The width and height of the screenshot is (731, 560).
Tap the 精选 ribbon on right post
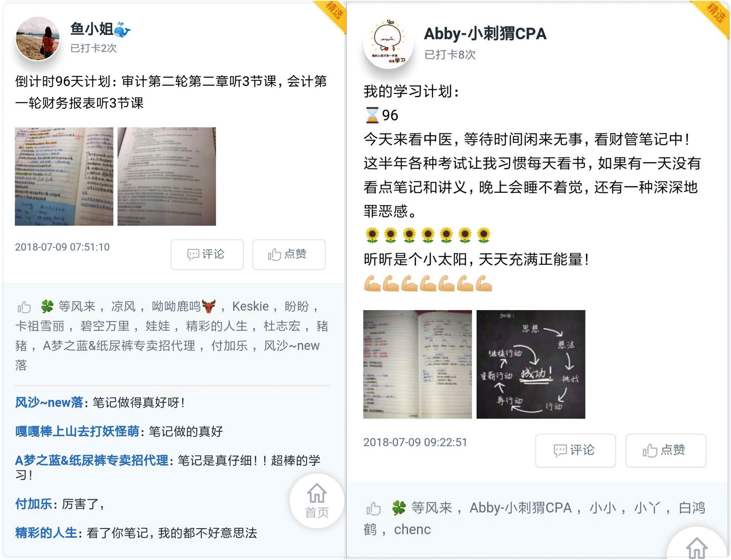pos(714,15)
